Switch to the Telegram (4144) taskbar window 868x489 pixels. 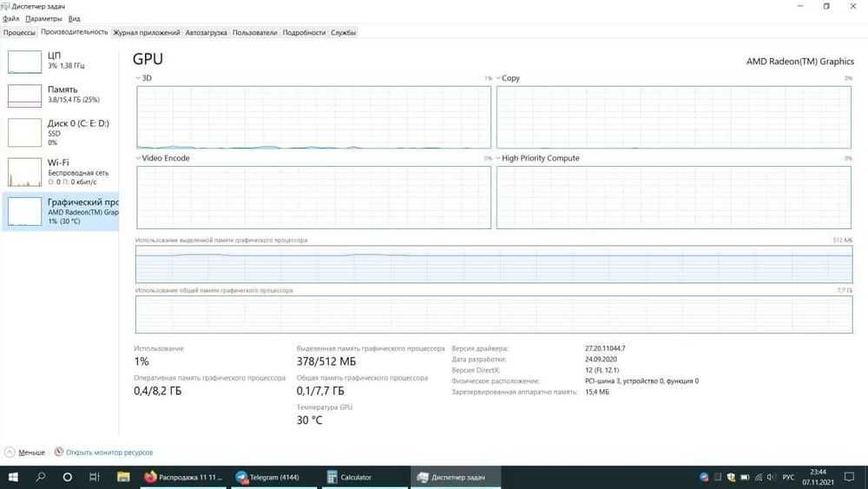[x=274, y=477]
